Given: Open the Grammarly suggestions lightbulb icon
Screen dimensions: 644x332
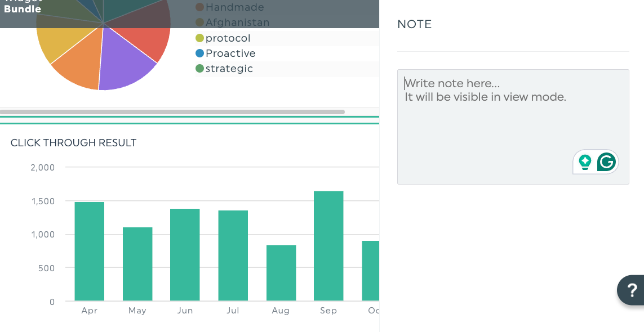Looking at the screenshot, I should [x=585, y=161].
